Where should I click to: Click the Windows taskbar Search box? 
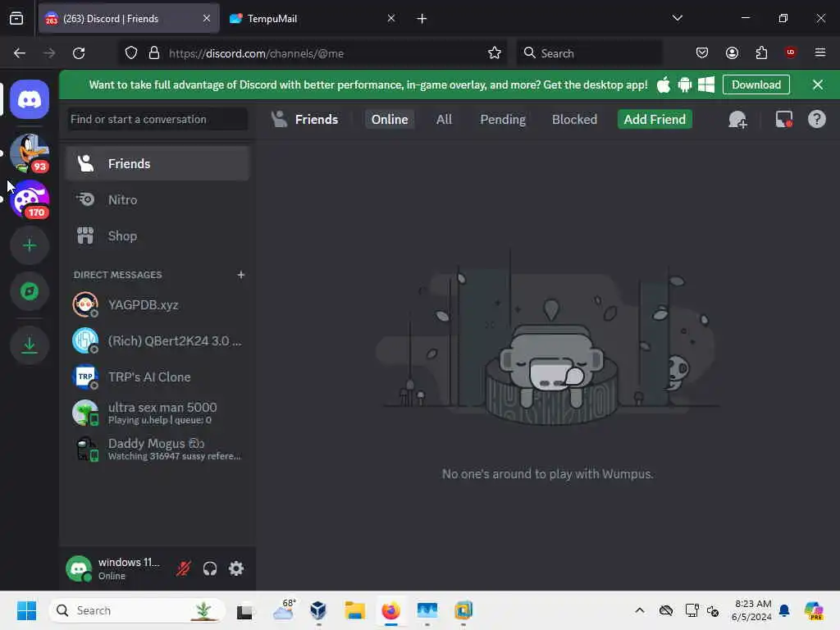click(137, 610)
